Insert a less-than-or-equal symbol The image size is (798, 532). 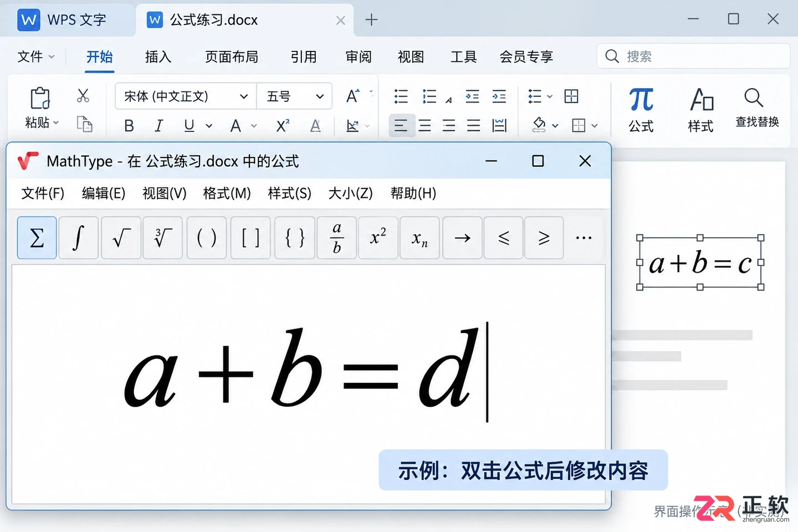tap(504, 238)
